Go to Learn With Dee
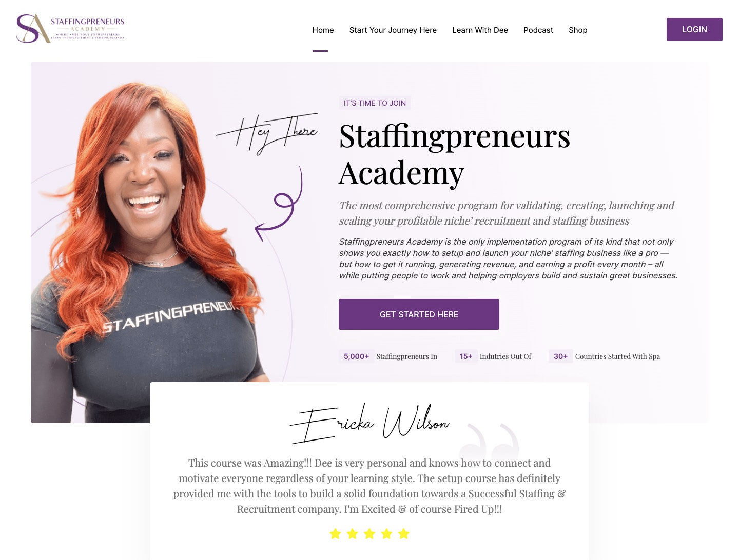Viewport: 739px width, 560px height. click(x=480, y=30)
